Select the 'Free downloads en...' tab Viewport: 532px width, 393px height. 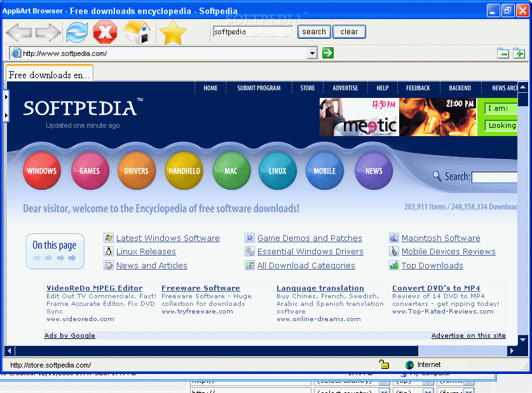click(x=49, y=73)
